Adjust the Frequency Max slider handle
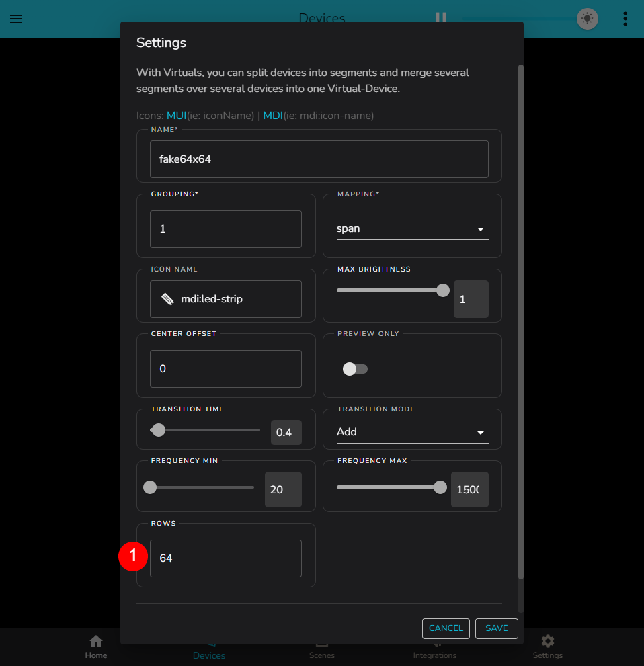644x666 pixels. pos(440,487)
